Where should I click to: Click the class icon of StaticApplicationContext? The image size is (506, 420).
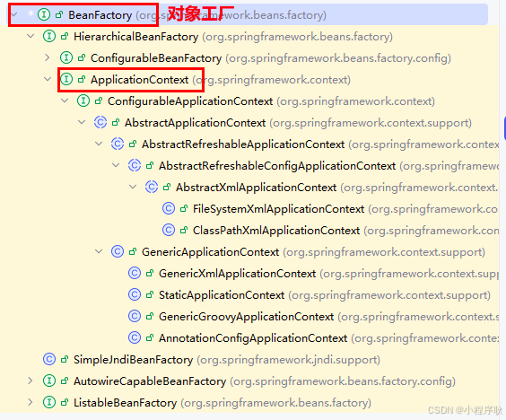[135, 294]
